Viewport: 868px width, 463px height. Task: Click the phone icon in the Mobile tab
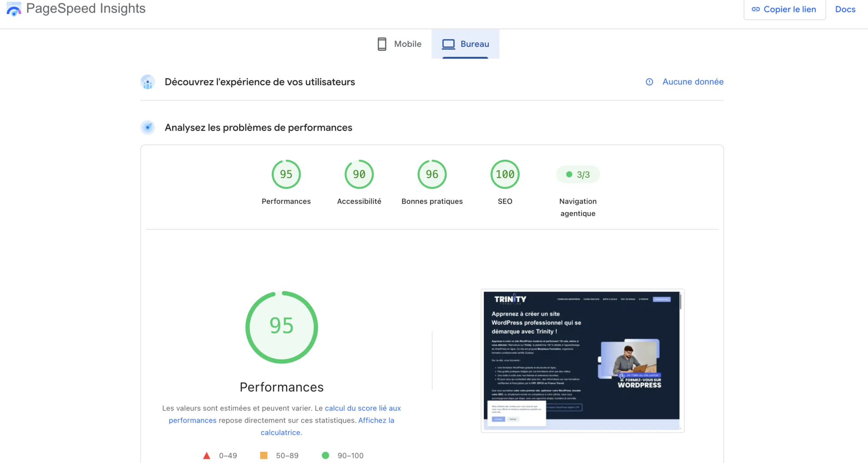coord(382,44)
